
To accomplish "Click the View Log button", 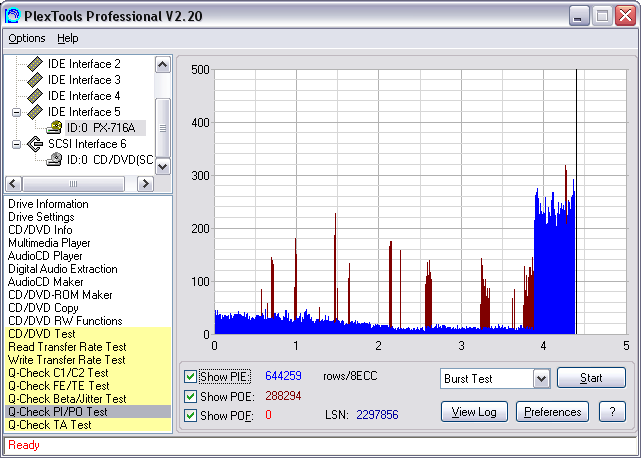I will [x=474, y=412].
